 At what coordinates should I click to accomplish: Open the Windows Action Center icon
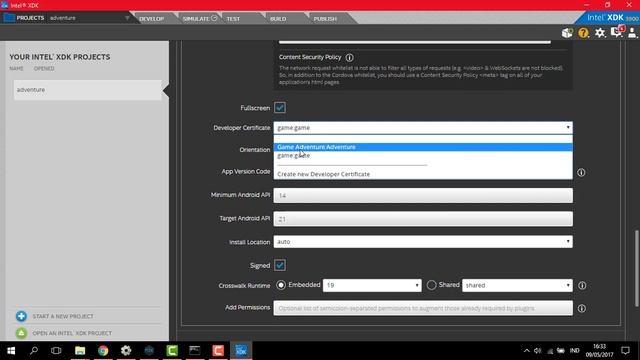pyautogui.click(x=625, y=351)
